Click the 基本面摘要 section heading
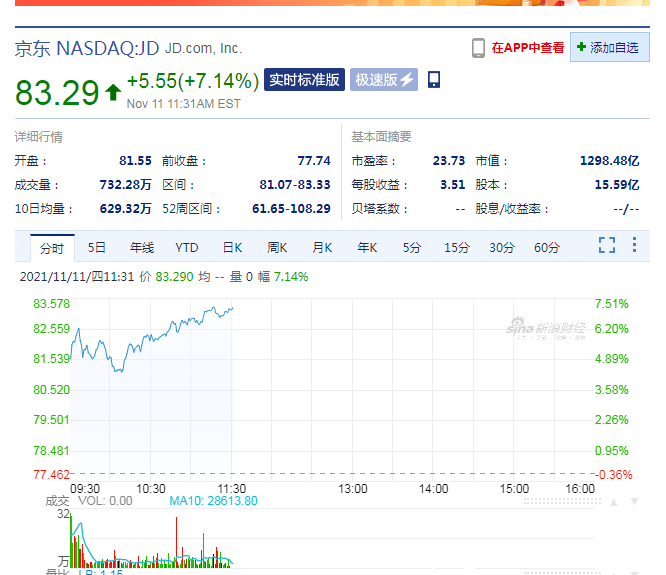The image size is (666, 575). pos(381,137)
